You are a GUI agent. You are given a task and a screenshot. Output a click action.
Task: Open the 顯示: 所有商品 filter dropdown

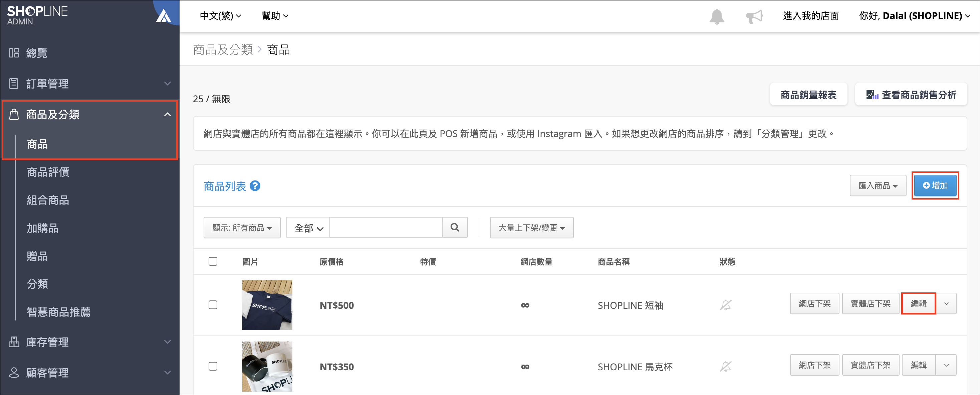pyautogui.click(x=242, y=227)
